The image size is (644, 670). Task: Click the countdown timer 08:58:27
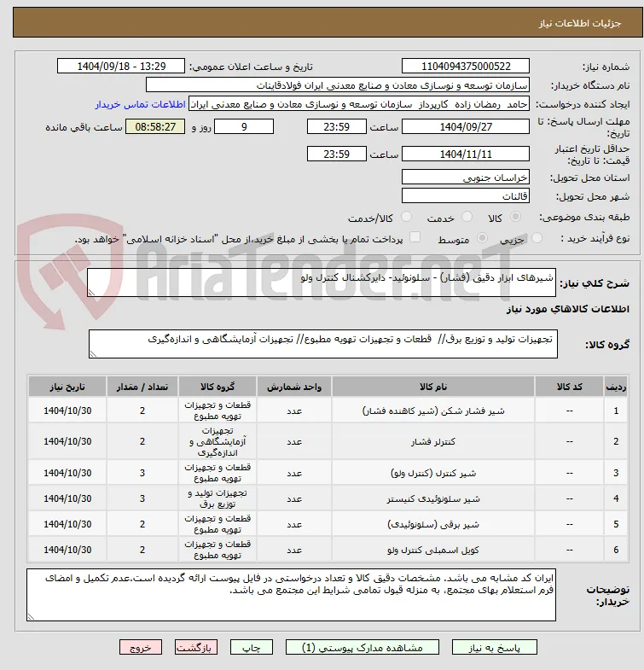(155, 126)
